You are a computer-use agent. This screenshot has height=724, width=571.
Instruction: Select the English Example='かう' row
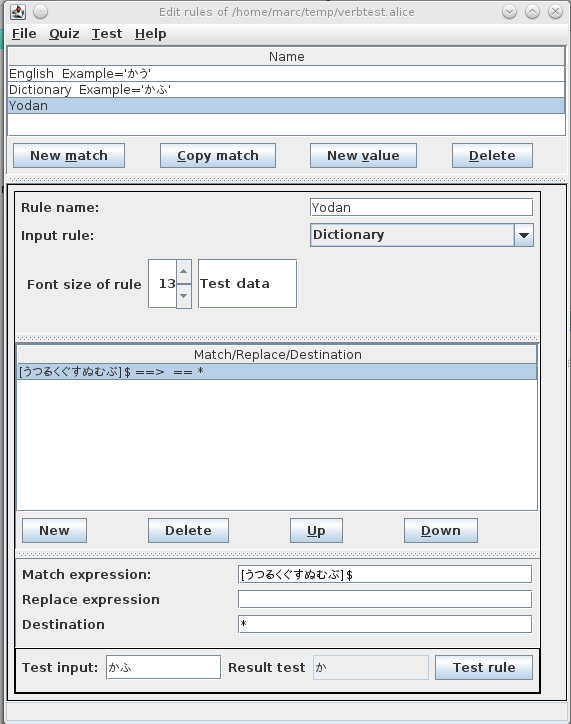tap(286, 74)
